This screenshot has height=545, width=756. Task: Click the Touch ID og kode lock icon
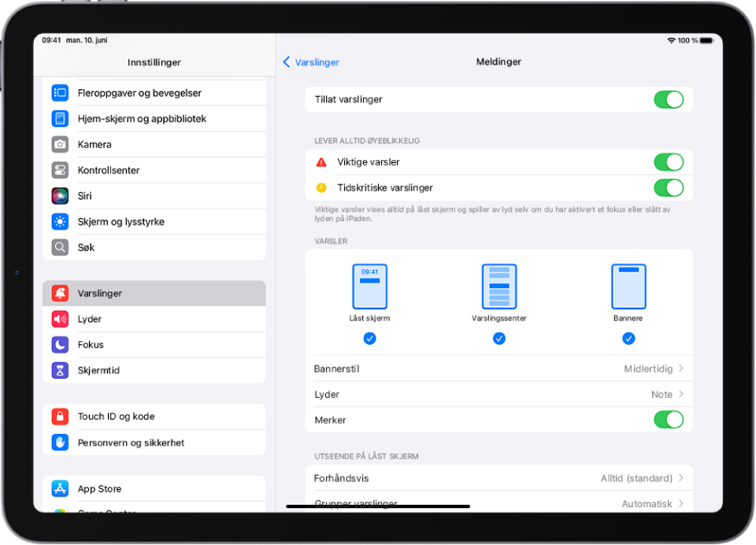pyautogui.click(x=60, y=416)
